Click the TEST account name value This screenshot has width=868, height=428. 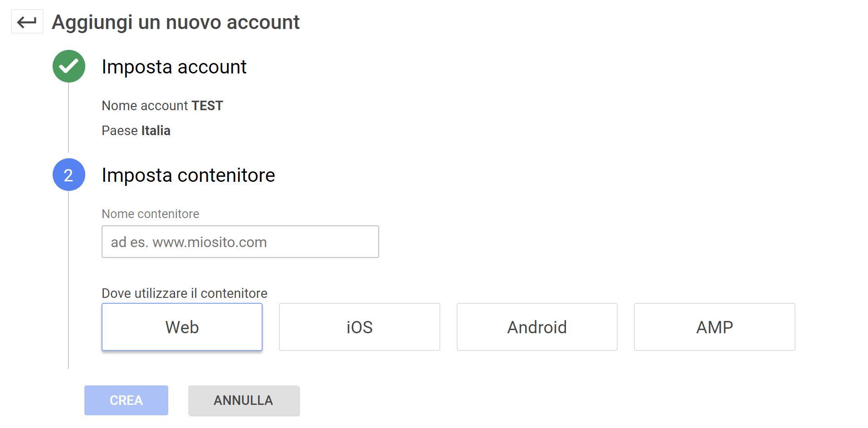point(207,106)
